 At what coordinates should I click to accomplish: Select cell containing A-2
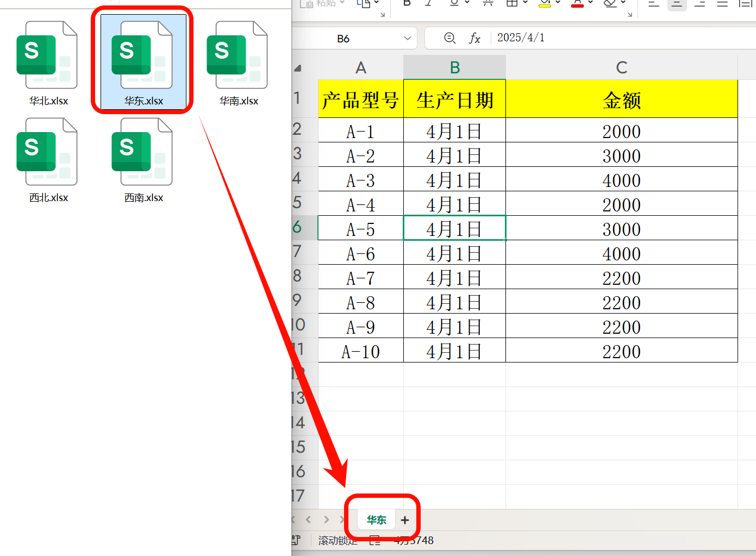(361, 155)
